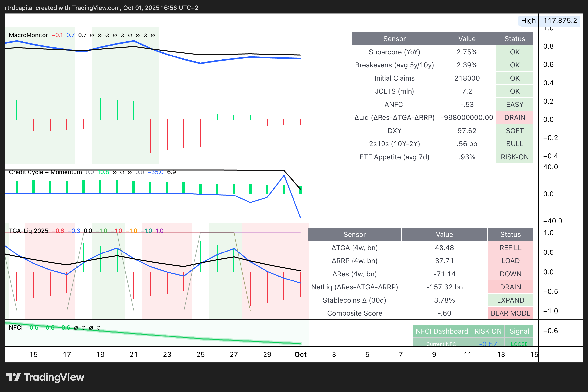Select the EASY status for ANFCI
This screenshot has height=392, width=588.
click(x=514, y=105)
